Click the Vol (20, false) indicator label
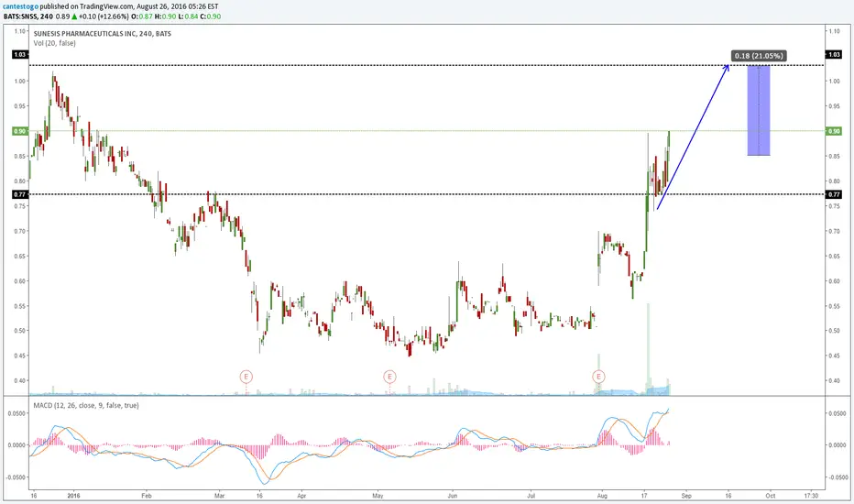854x504 pixels. point(54,43)
